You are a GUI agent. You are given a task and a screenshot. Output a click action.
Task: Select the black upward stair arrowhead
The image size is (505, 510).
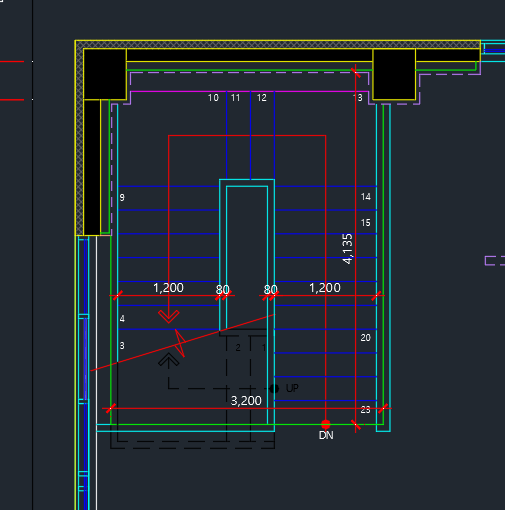(169, 360)
